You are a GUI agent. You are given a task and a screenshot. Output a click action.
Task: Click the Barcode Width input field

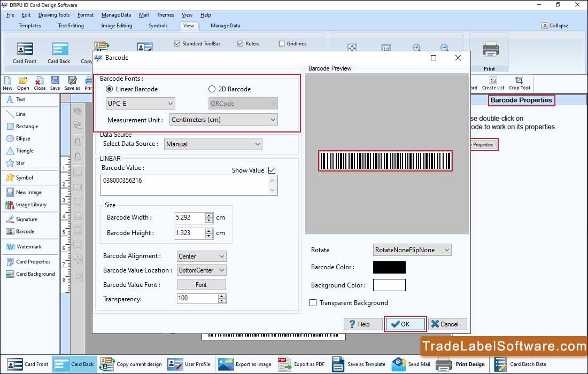(x=190, y=217)
